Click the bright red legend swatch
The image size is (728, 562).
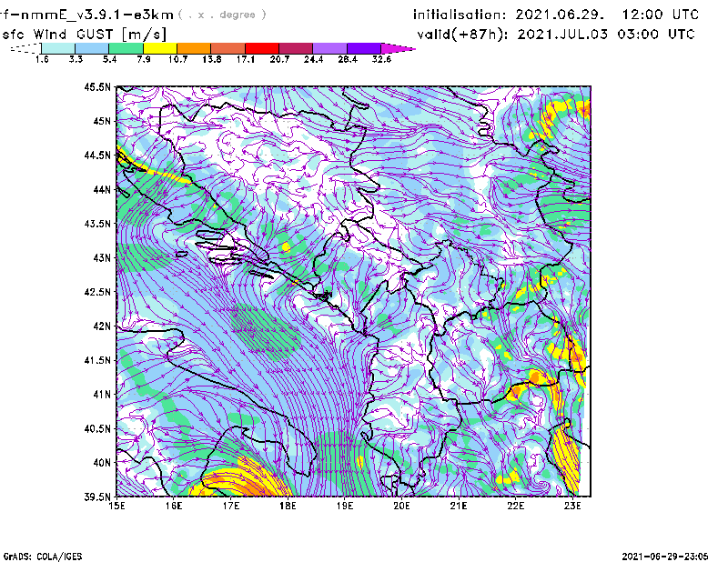coord(262,48)
